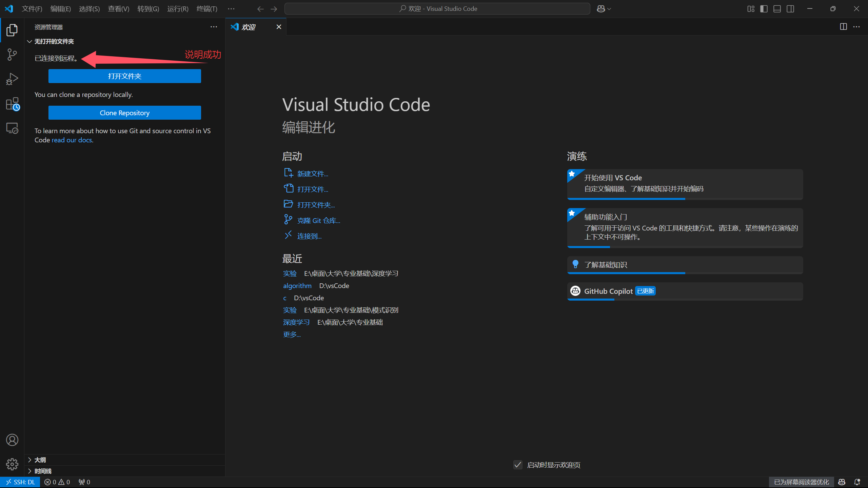Open the Manage gear settings icon
868x488 pixels.
[x=12, y=464]
